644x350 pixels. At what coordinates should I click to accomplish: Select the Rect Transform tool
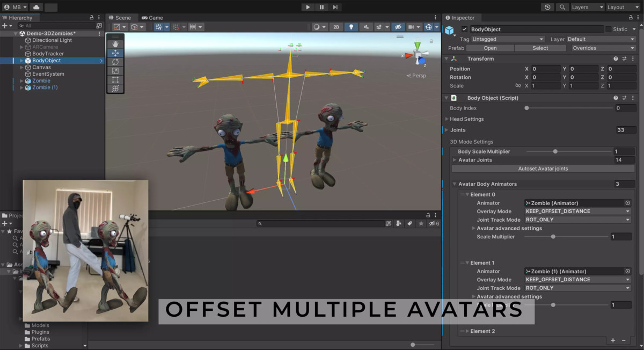tap(115, 79)
